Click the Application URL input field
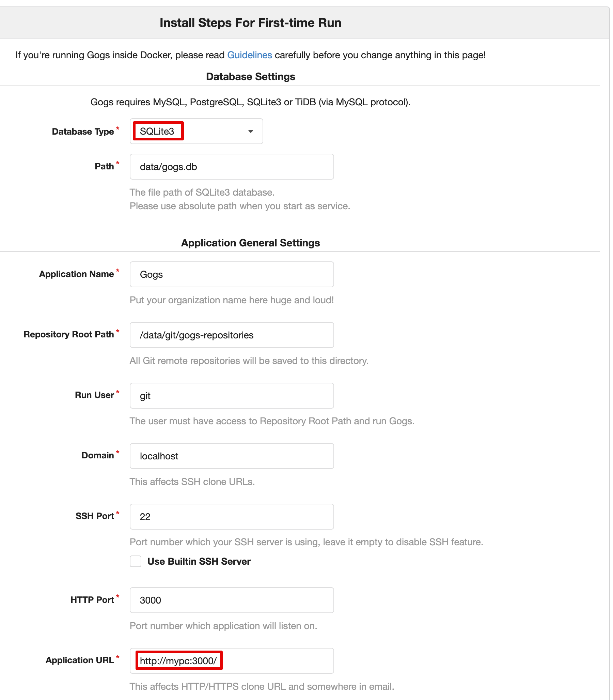613x700 pixels. [x=232, y=661]
